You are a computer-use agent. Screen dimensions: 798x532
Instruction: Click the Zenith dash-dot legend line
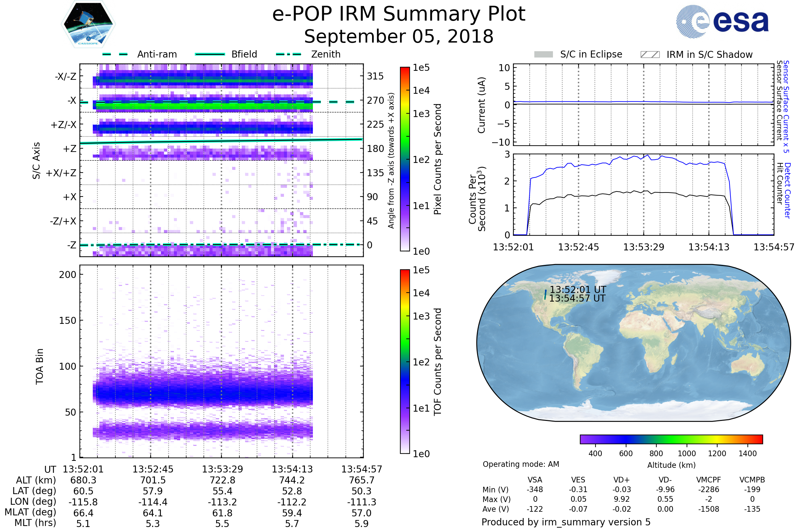[x=289, y=54]
